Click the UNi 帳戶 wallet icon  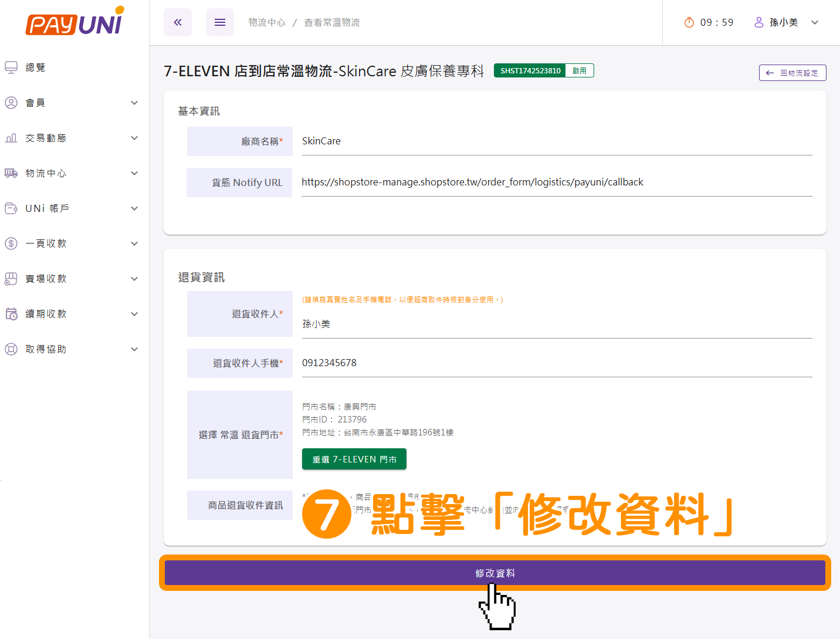point(11,208)
